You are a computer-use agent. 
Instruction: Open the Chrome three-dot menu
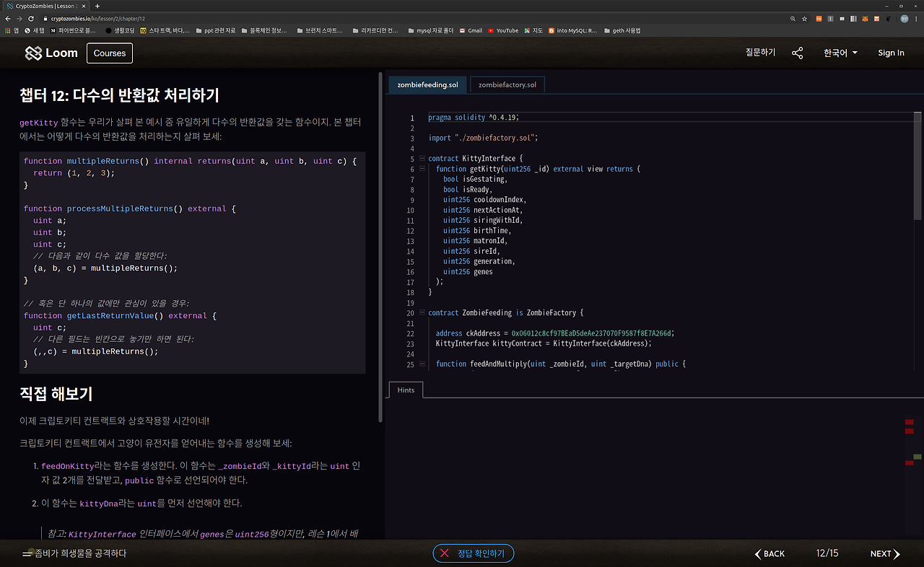pyautogui.click(x=918, y=18)
